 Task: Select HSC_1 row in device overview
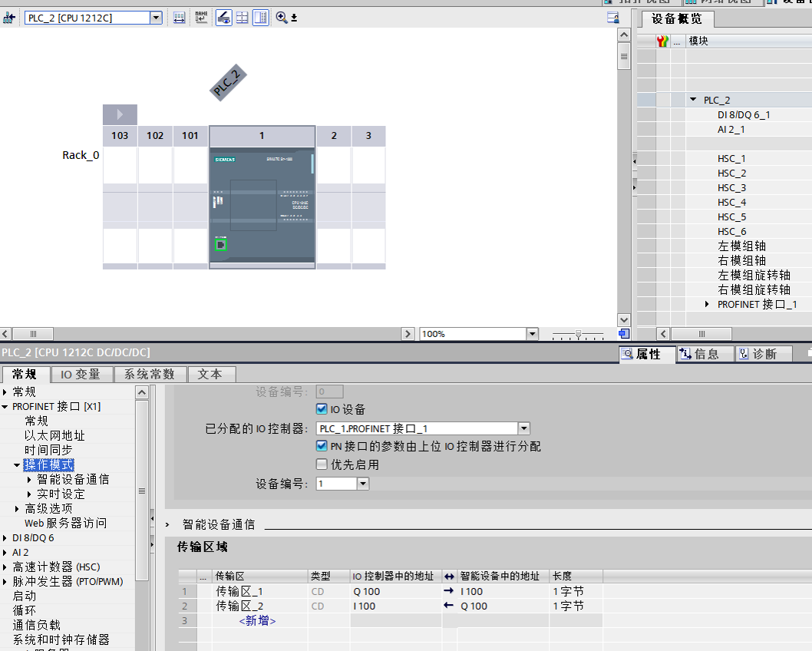[x=731, y=158]
